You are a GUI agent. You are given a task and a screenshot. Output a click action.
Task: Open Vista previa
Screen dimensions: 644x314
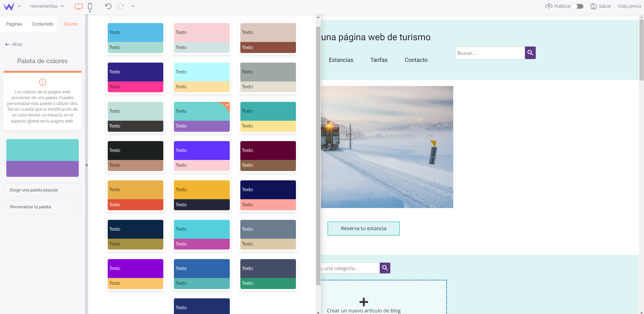[629, 6]
